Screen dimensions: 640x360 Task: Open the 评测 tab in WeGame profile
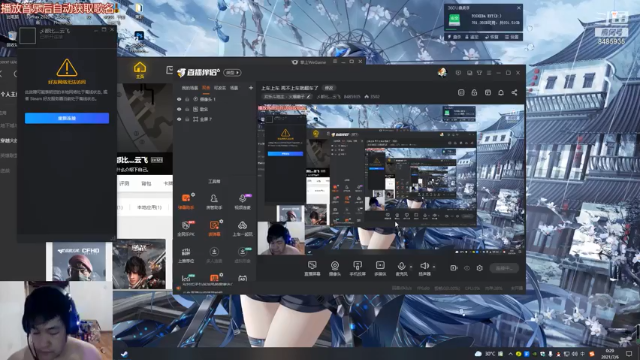(x=124, y=184)
